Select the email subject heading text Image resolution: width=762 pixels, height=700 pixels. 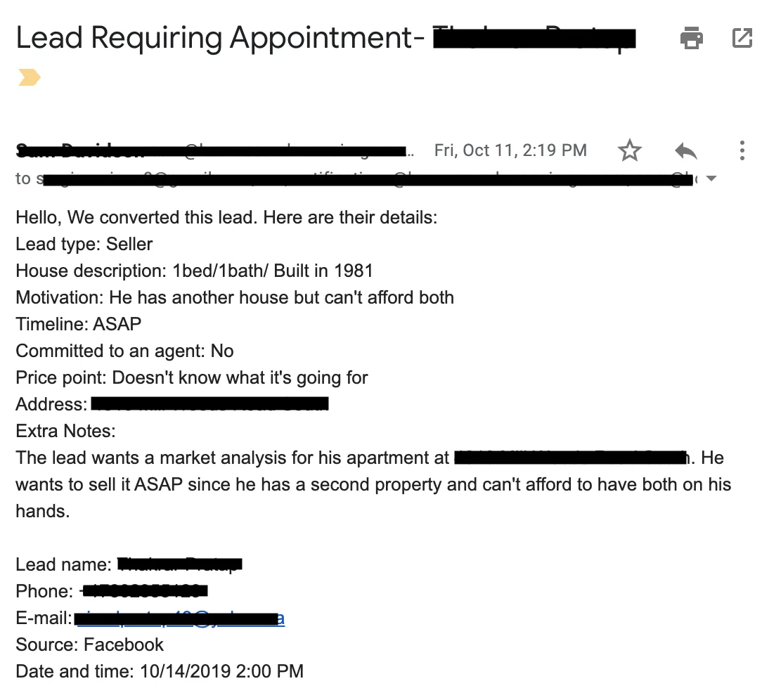(x=326, y=38)
